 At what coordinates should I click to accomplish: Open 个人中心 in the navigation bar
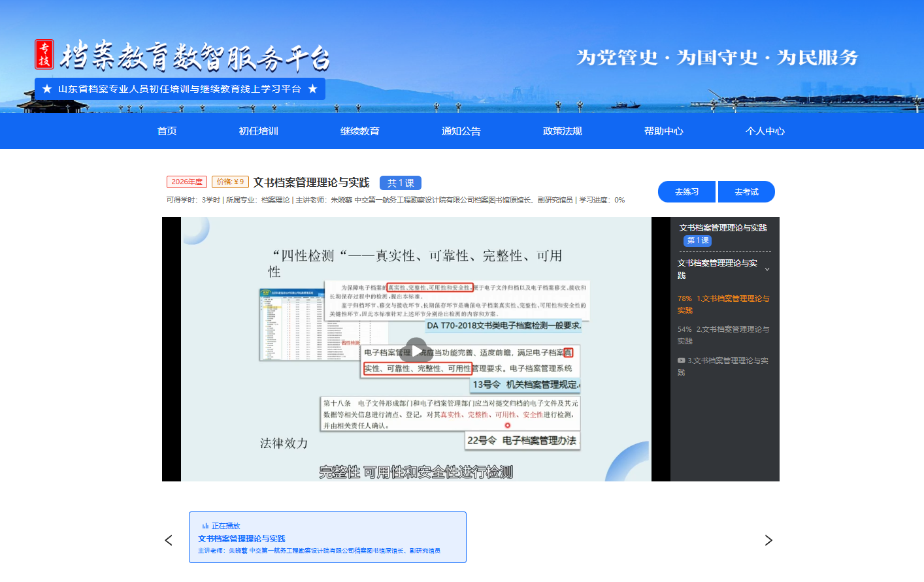(765, 131)
